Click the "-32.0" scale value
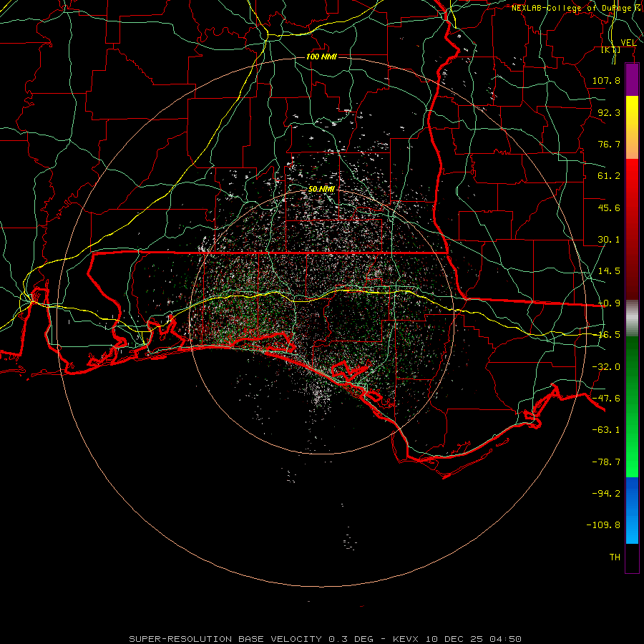 point(606,367)
